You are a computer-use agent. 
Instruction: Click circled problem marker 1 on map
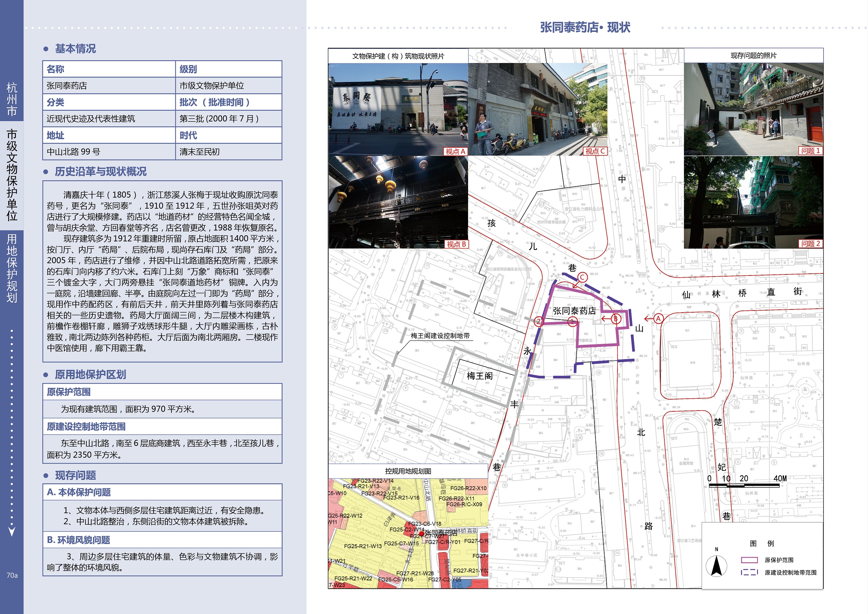coord(572,322)
